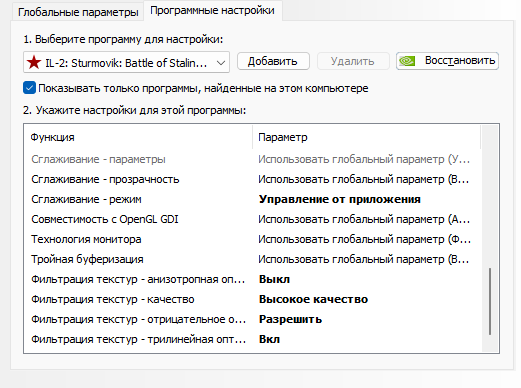This screenshot has width=521, height=388.
Task: Open the parameter value for Сглаживание - прозрачность
Action: [364, 179]
